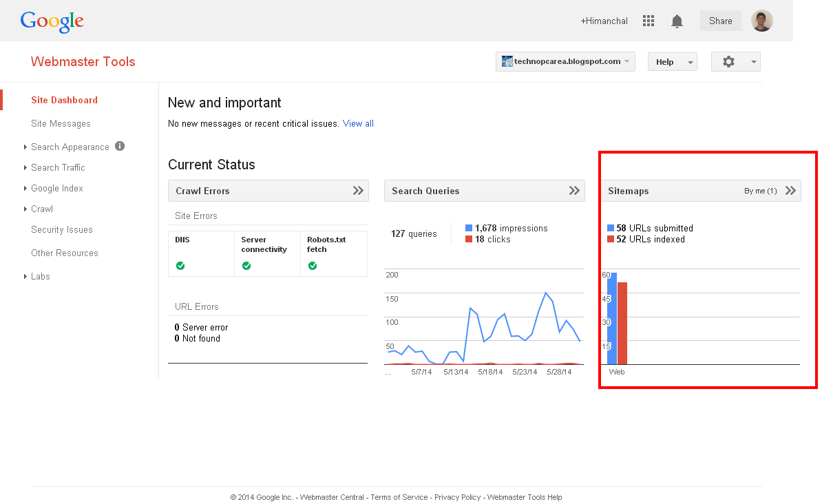Viewport: 822px width, 504px height.
Task: Click the 18 clicks text
Action: pyautogui.click(x=493, y=239)
